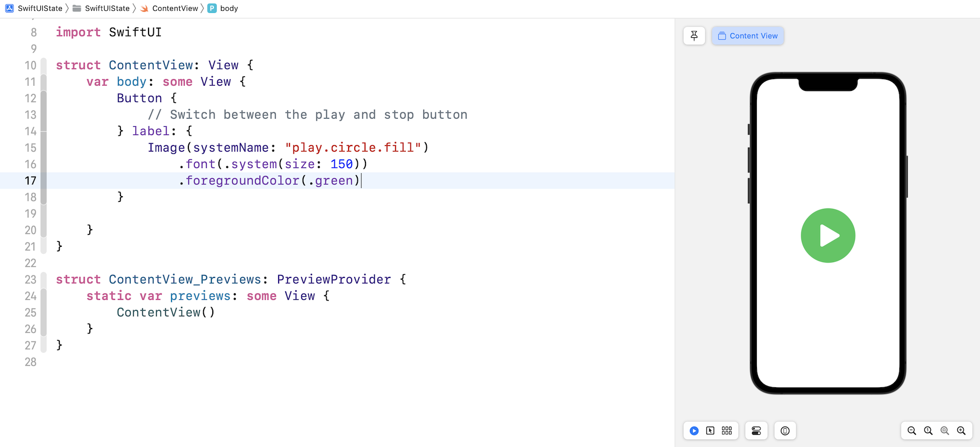Image resolution: width=980 pixels, height=447 pixels.
Task: Click line number 17 in the gutter
Action: (x=30, y=180)
